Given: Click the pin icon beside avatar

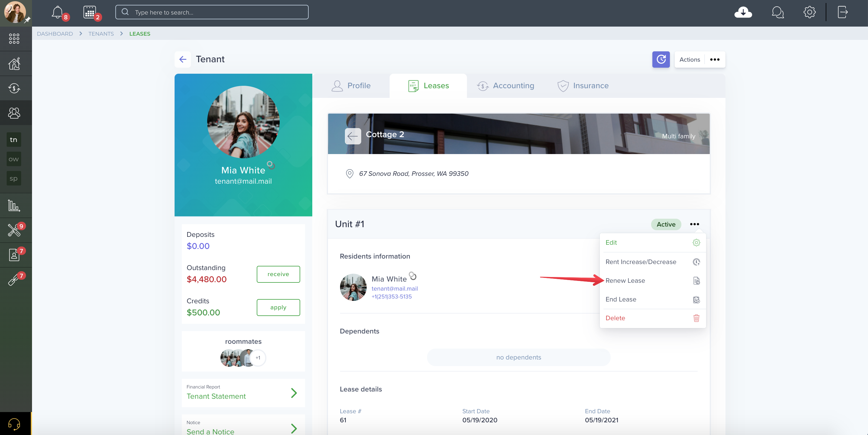Looking at the screenshot, I should [27, 20].
